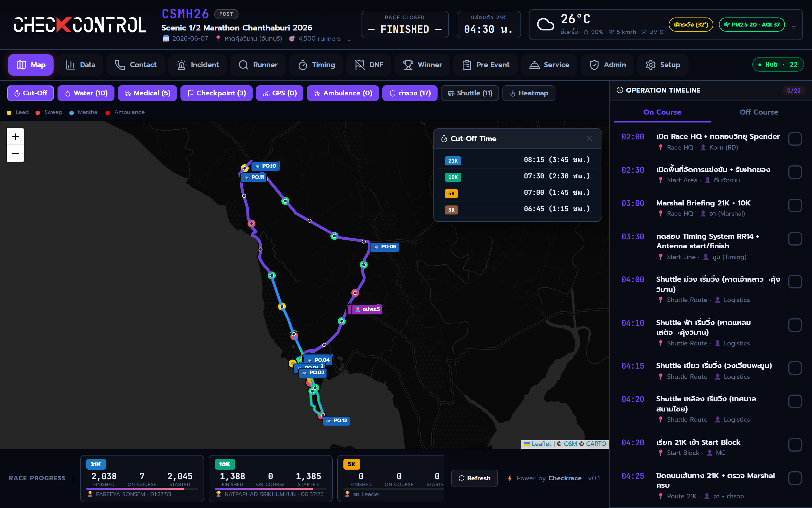Toggle Water (10) stations layer
The width and height of the screenshot is (812, 508).
click(x=86, y=93)
